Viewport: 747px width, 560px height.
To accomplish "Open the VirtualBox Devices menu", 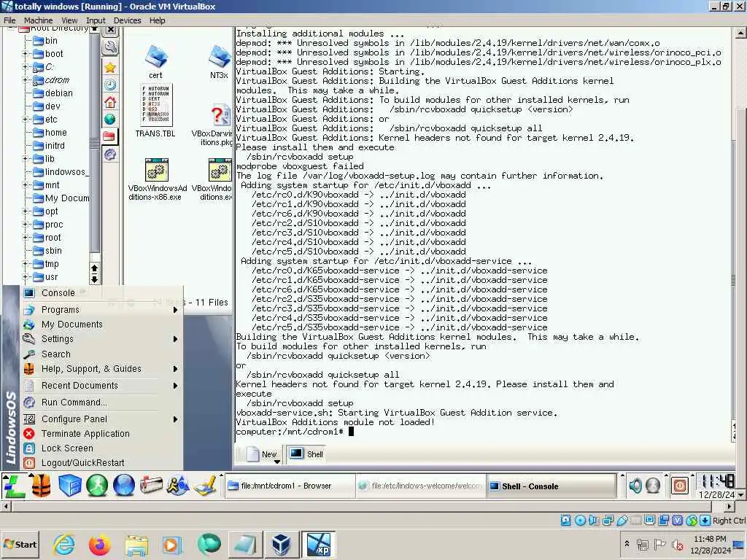I will click(x=127, y=20).
